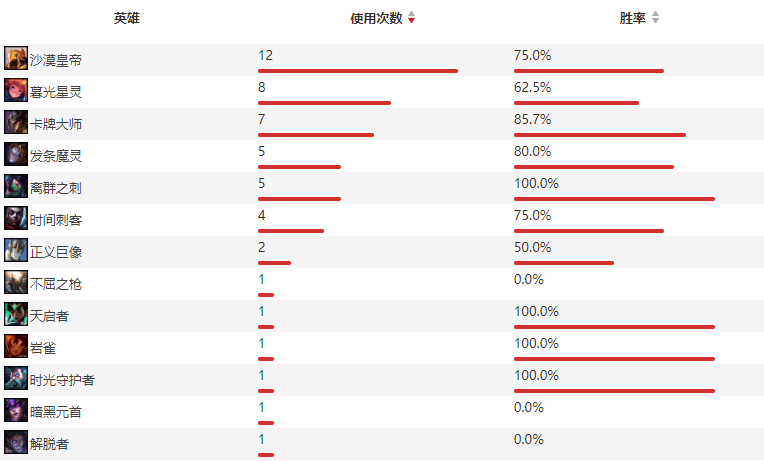Click the 暮光星灵 champion portrait icon
The height and width of the screenshot is (461, 764).
[16, 90]
